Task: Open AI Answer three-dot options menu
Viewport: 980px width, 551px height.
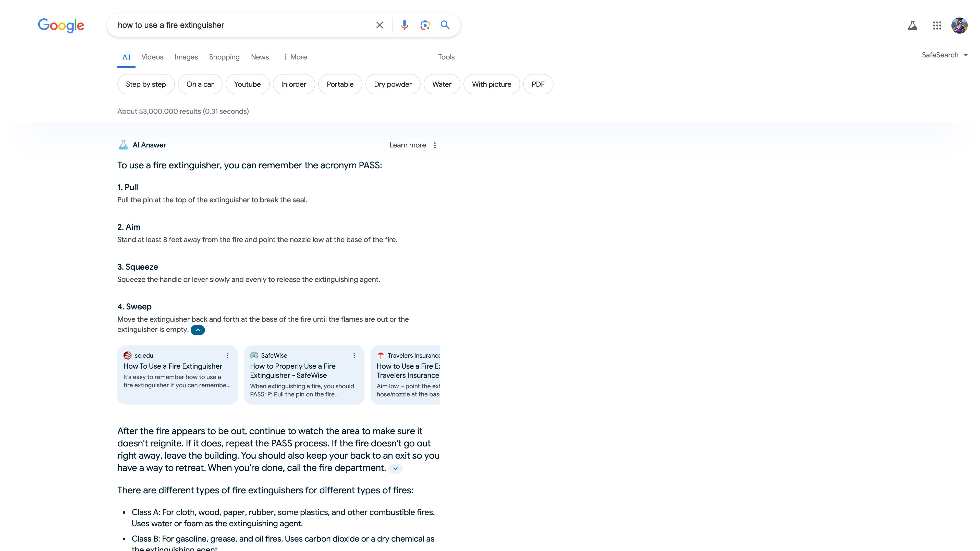Action: [435, 145]
